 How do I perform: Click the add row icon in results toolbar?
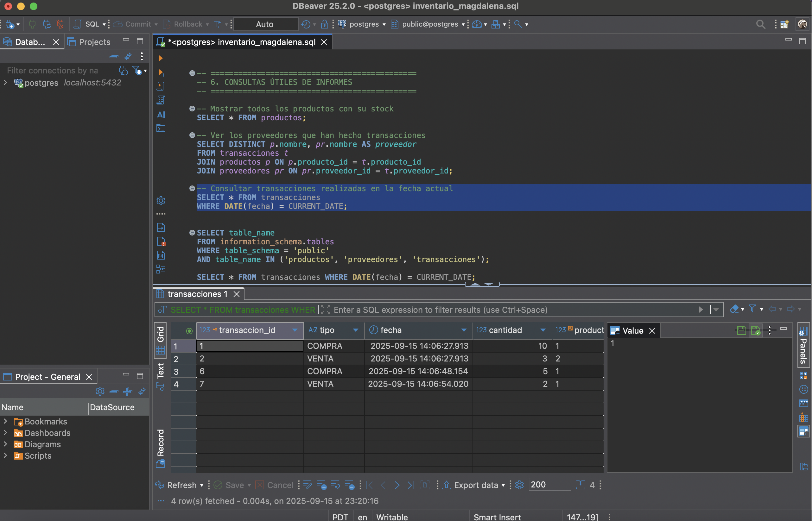(321, 485)
